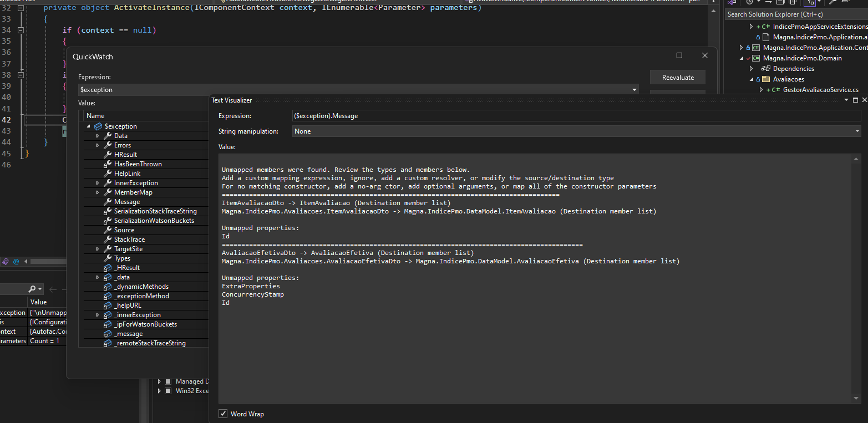The width and height of the screenshot is (868, 423).
Task: Click the Collapse All icon in Solution Explorer
Action: (781, 3)
